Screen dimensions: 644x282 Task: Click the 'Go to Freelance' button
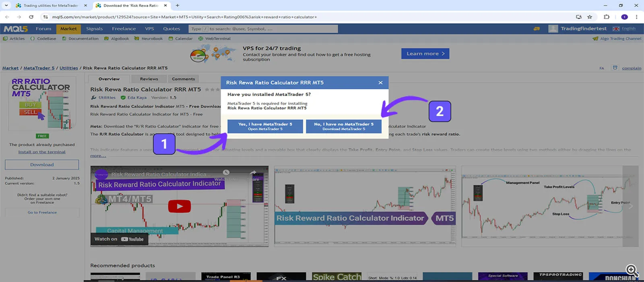pos(42,212)
